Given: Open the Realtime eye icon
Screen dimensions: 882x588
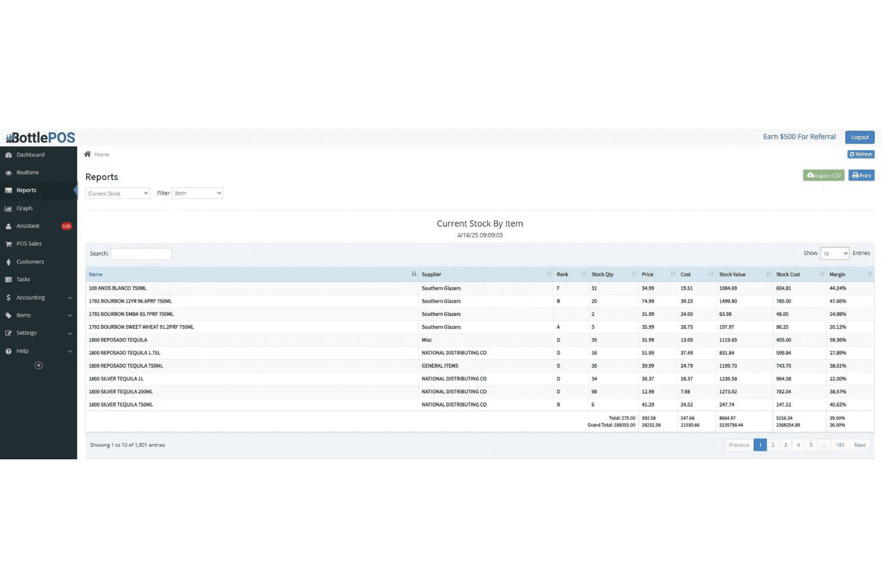Looking at the screenshot, I should [8, 173].
